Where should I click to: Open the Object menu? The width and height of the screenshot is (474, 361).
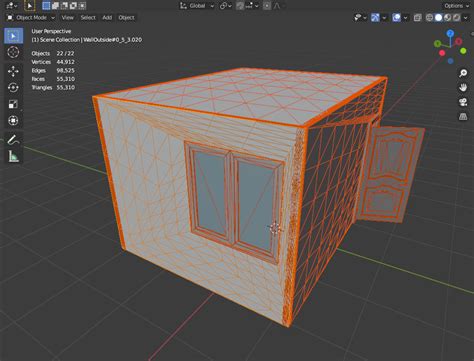click(126, 17)
